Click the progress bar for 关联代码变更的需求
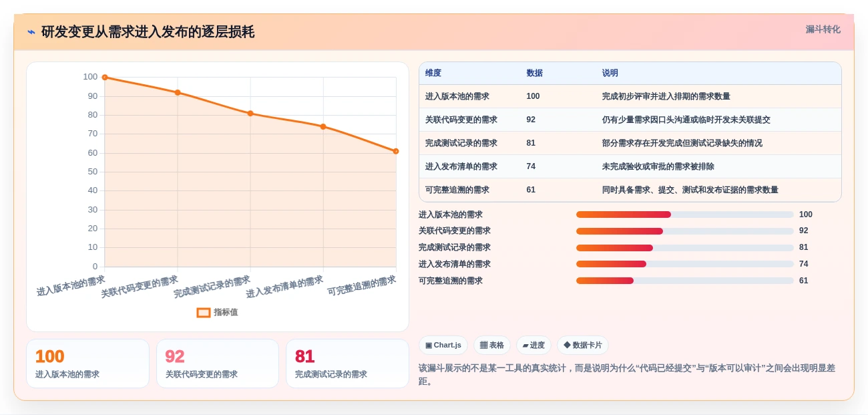868x415 pixels. 685,231
